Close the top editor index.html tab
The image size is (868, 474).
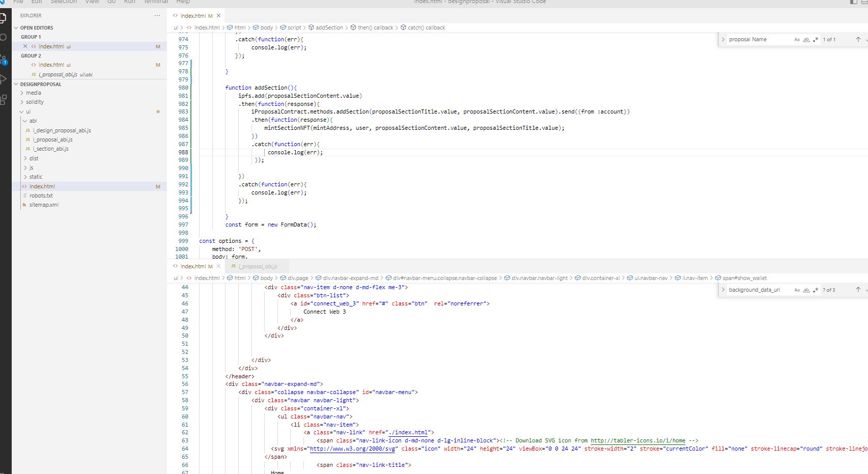tap(218, 16)
